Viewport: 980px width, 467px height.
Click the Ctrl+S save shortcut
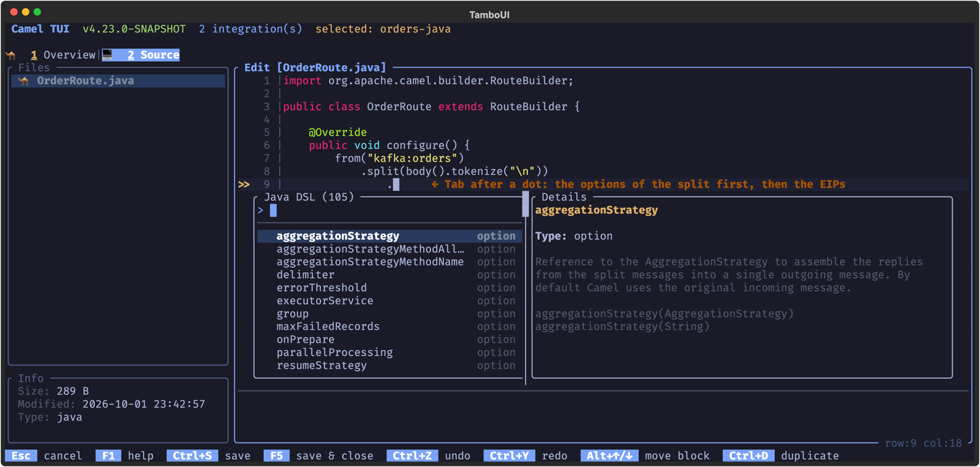(209, 456)
